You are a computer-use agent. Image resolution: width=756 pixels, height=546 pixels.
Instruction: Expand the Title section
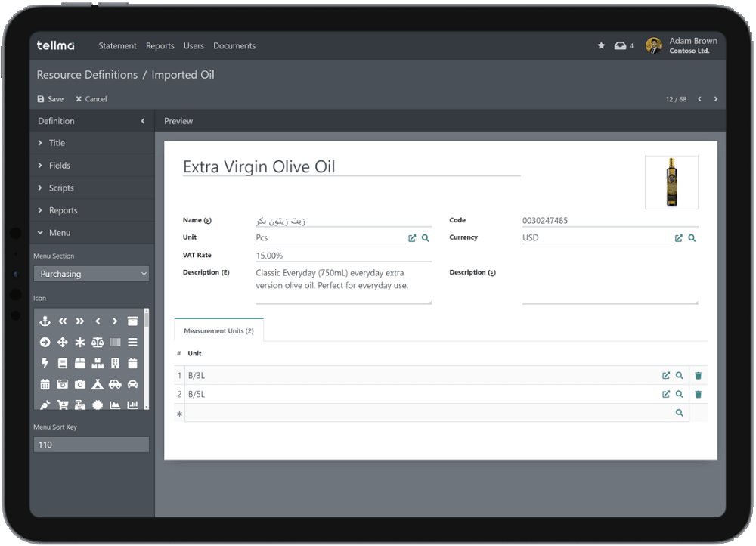click(x=92, y=143)
